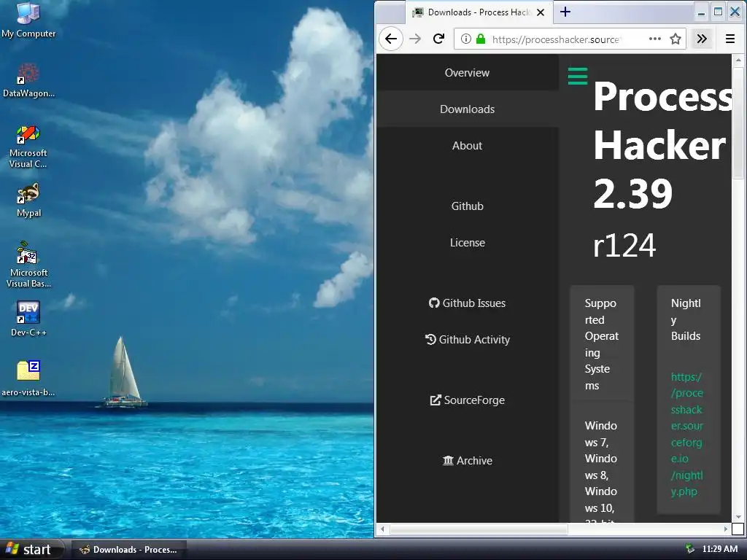Expand the toolbar overflow chevron

tap(702, 39)
